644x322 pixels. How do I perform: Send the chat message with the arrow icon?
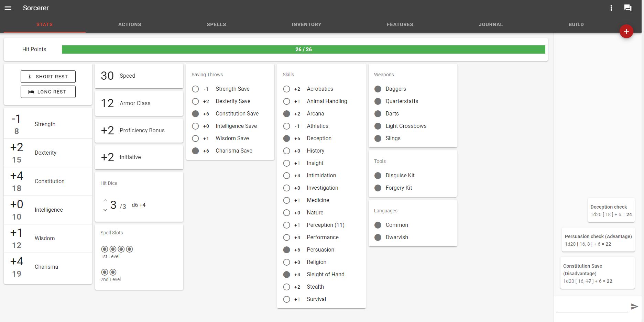[x=634, y=306]
